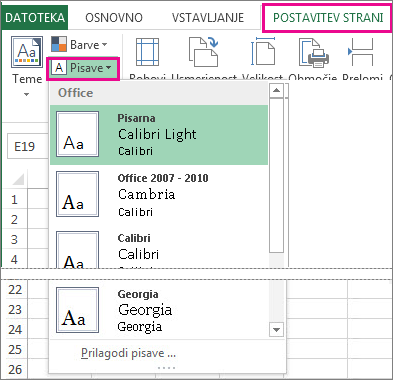Click the Pisave letter A icon
The image size is (393, 380).
[x=59, y=68]
